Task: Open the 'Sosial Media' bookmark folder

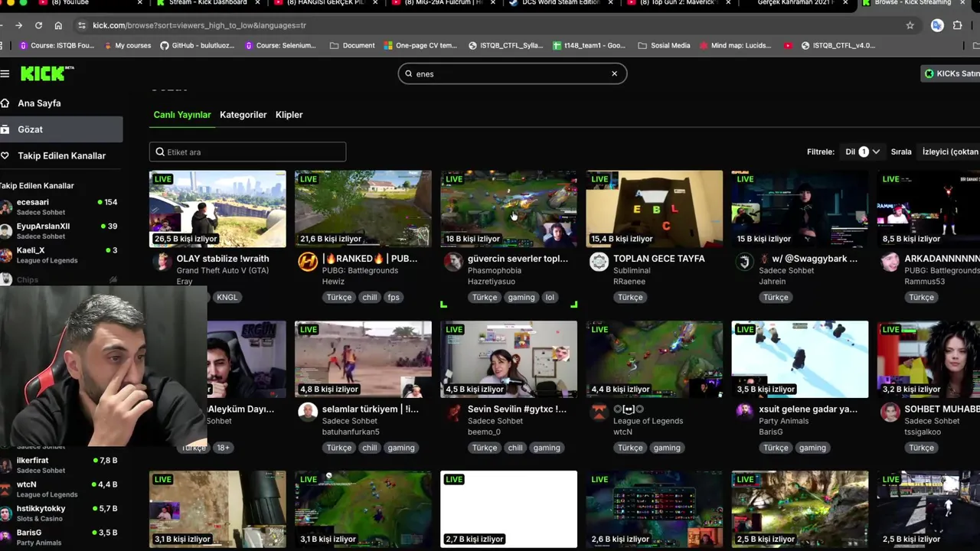Action: [x=664, y=45]
